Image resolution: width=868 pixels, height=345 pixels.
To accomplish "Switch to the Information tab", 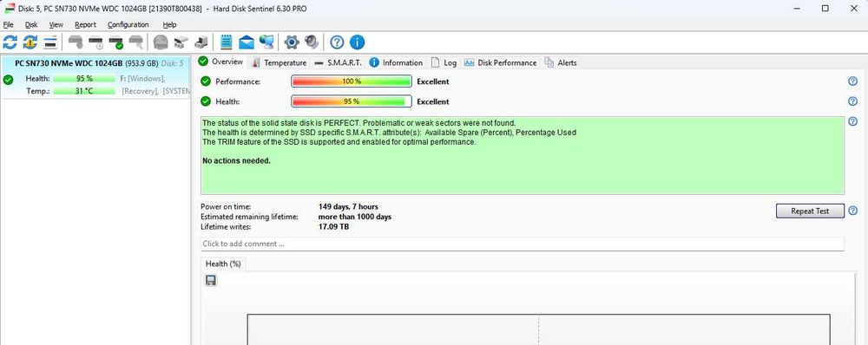I will click(x=396, y=62).
